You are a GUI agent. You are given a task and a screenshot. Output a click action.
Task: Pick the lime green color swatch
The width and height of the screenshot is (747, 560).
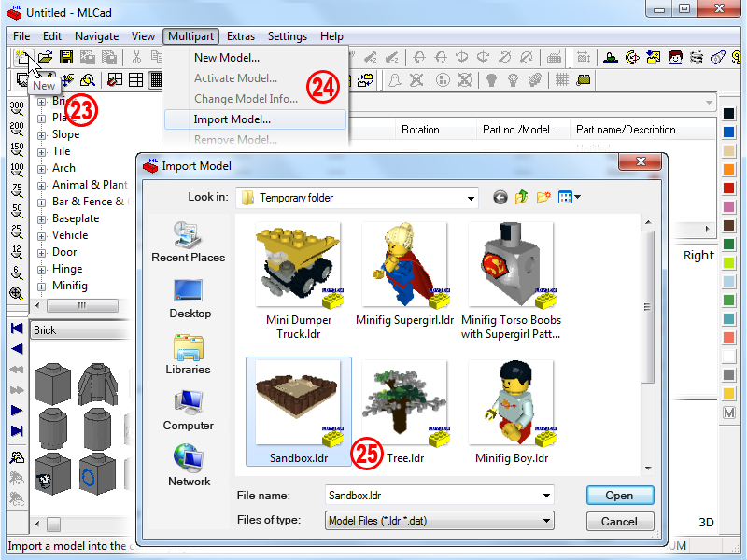[x=729, y=263]
